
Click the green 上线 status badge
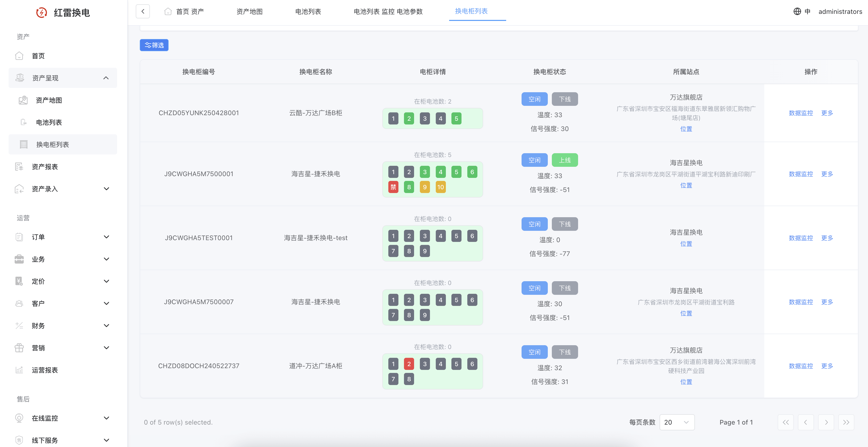click(x=564, y=160)
